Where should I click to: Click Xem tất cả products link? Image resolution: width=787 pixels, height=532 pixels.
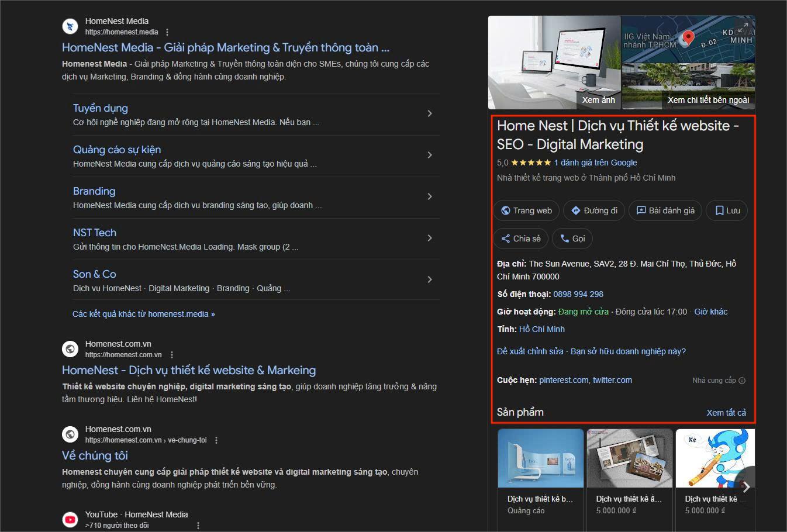pyautogui.click(x=726, y=413)
